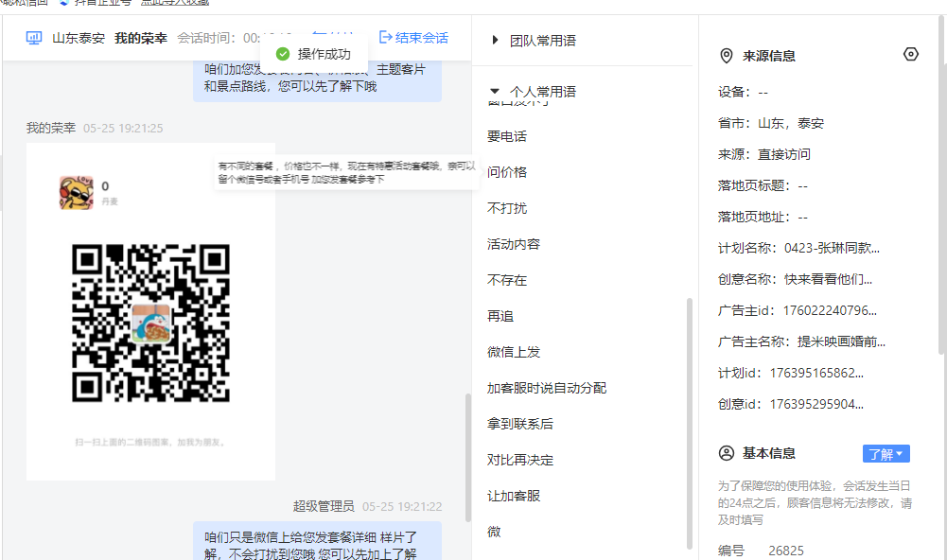This screenshot has width=947, height=560.
Task: Click the 广告主名称 提米映画婚前 row
Action: (x=801, y=341)
